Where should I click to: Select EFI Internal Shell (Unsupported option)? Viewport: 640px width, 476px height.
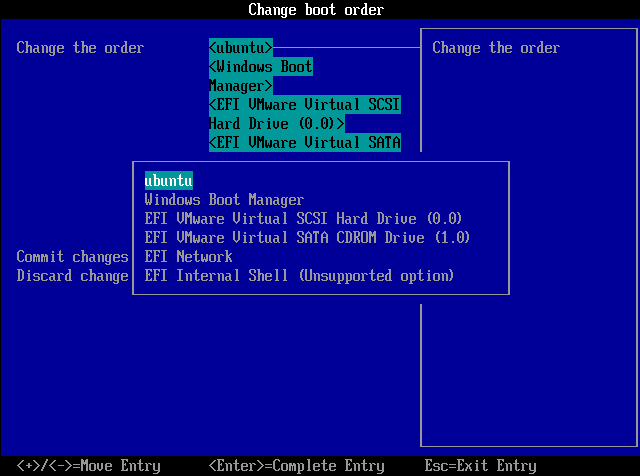pos(299,275)
